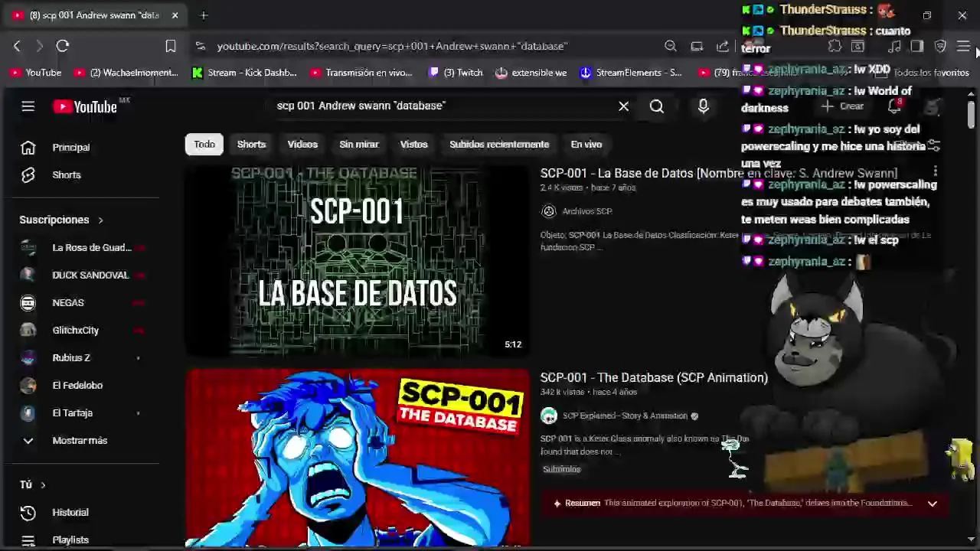Select the Sin mirar filter chip

pyautogui.click(x=359, y=144)
